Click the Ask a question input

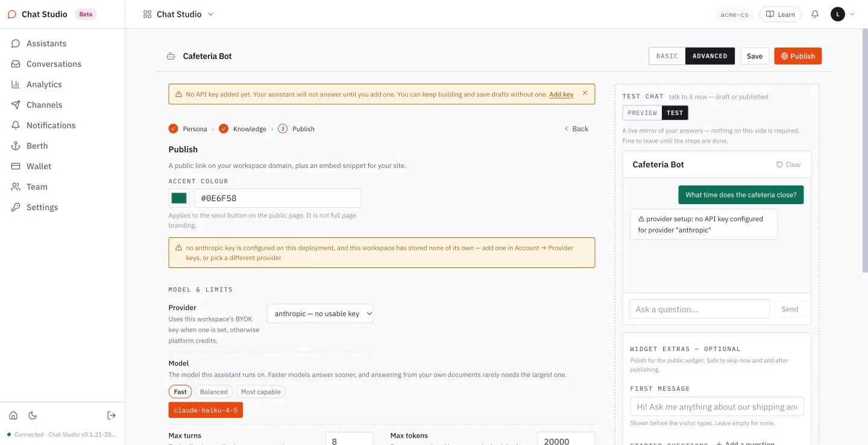coord(699,309)
